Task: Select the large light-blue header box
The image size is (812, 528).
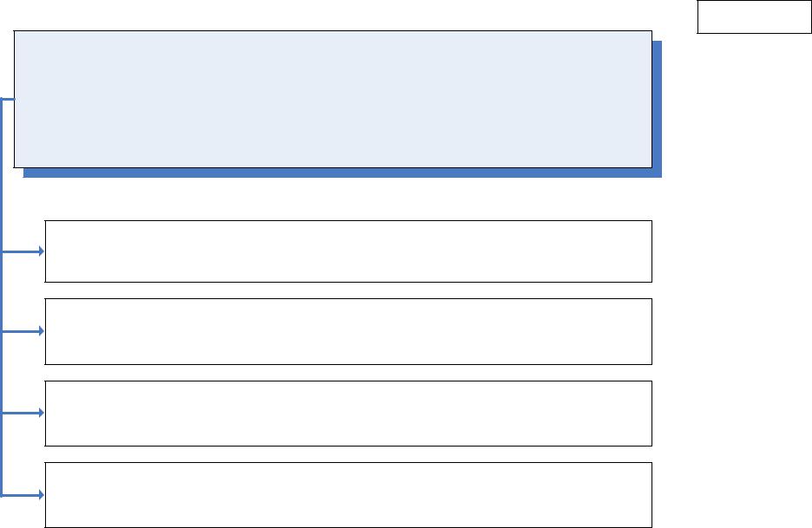Action: tap(333, 99)
